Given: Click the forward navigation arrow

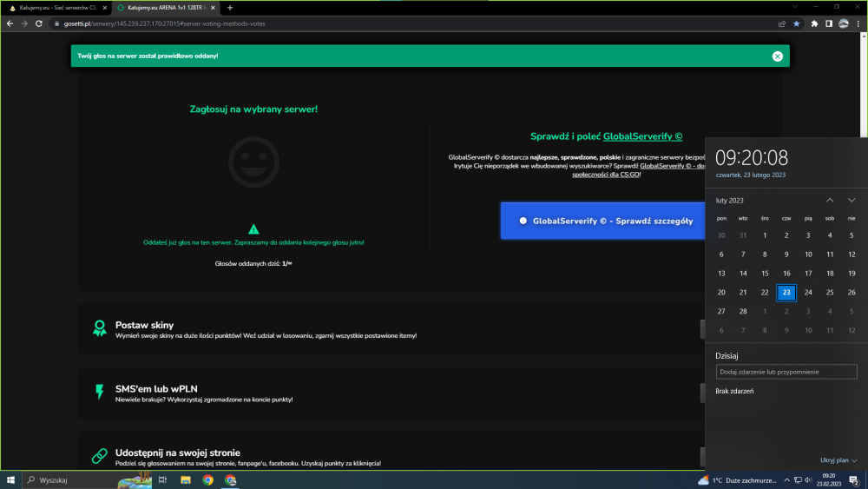Looking at the screenshot, I should coord(24,23).
